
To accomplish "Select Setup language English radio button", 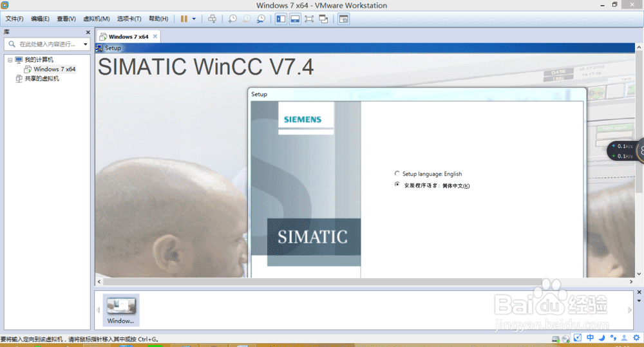I will (x=397, y=173).
